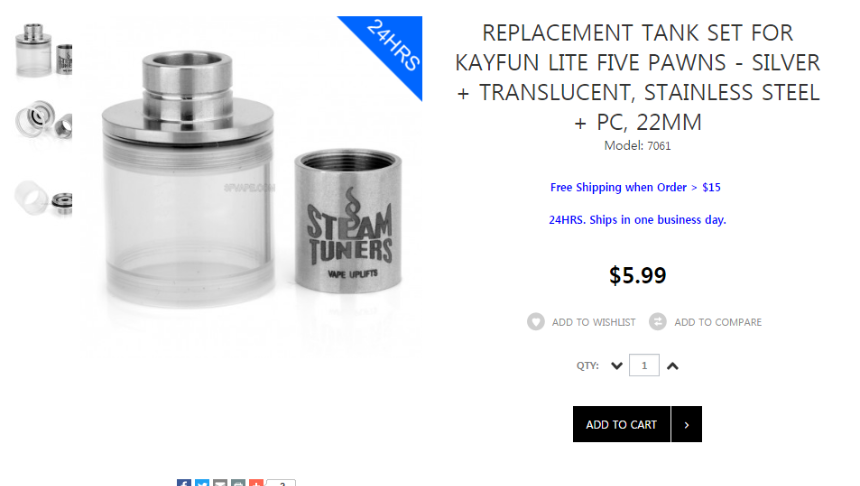The height and width of the screenshot is (486, 860).
Task: Select the second thumbnail showing top view
Action: click(43, 121)
